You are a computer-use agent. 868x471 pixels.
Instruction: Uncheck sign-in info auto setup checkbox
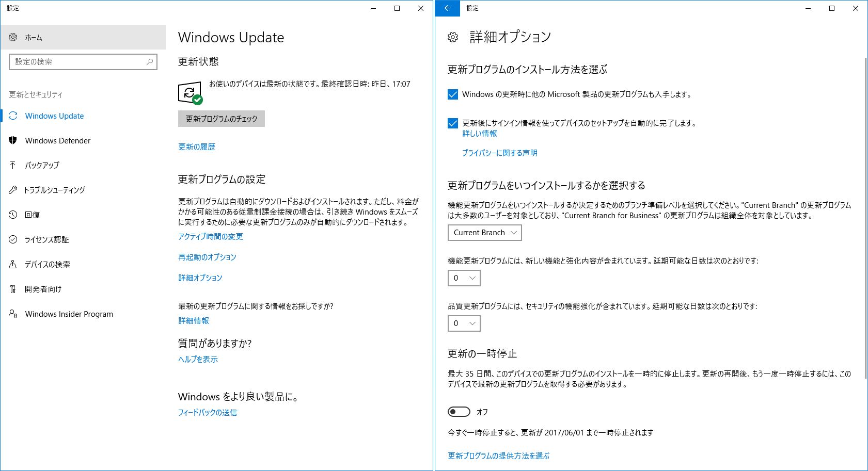(453, 123)
